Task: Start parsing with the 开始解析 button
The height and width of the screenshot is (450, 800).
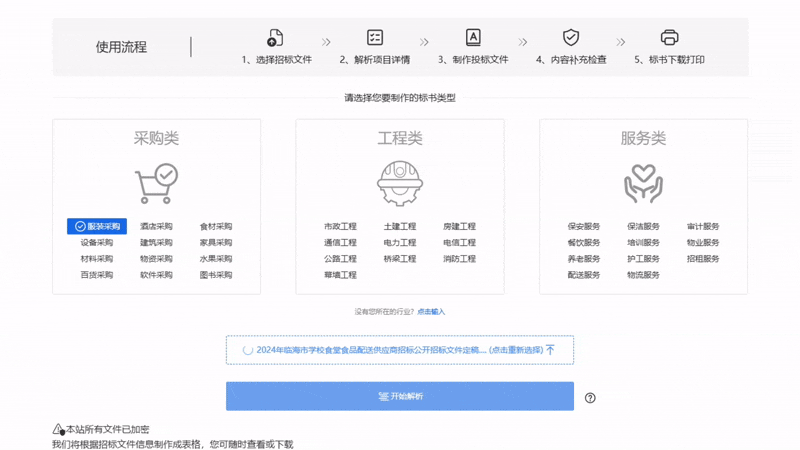Action: (x=400, y=396)
